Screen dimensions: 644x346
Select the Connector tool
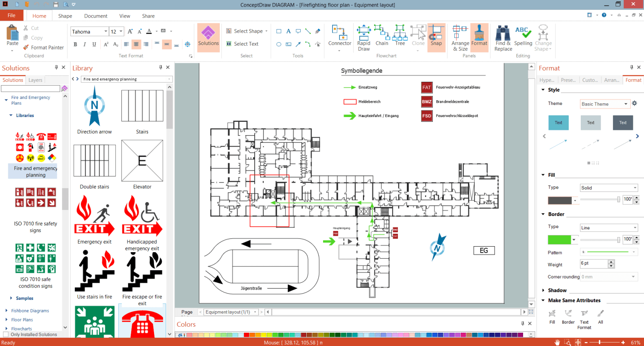(x=340, y=37)
